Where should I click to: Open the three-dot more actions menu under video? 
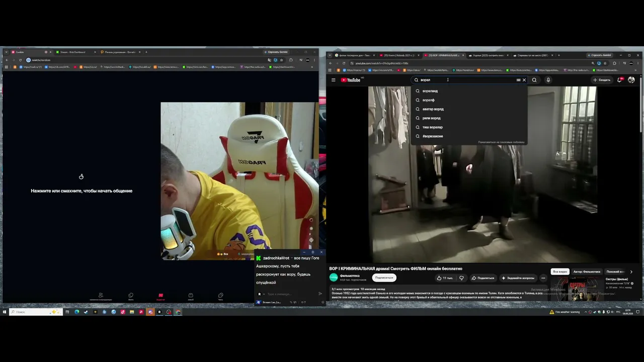pos(543,278)
